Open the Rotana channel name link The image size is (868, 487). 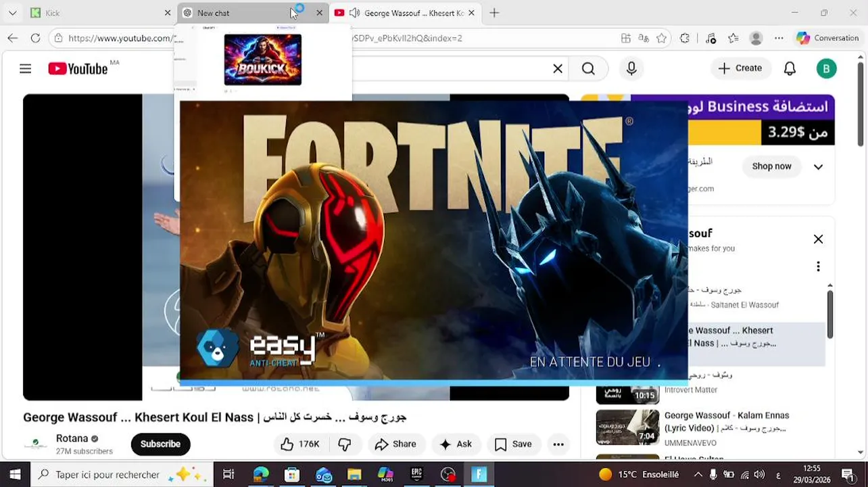[x=72, y=438]
